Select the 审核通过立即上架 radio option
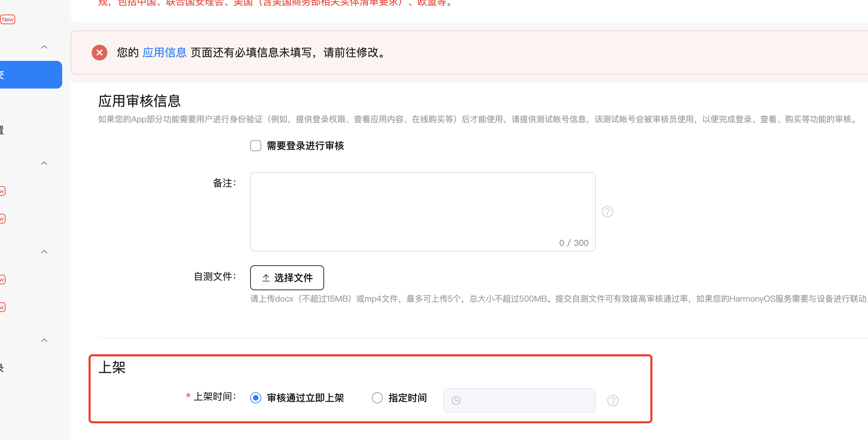The image size is (868, 440). (256, 398)
